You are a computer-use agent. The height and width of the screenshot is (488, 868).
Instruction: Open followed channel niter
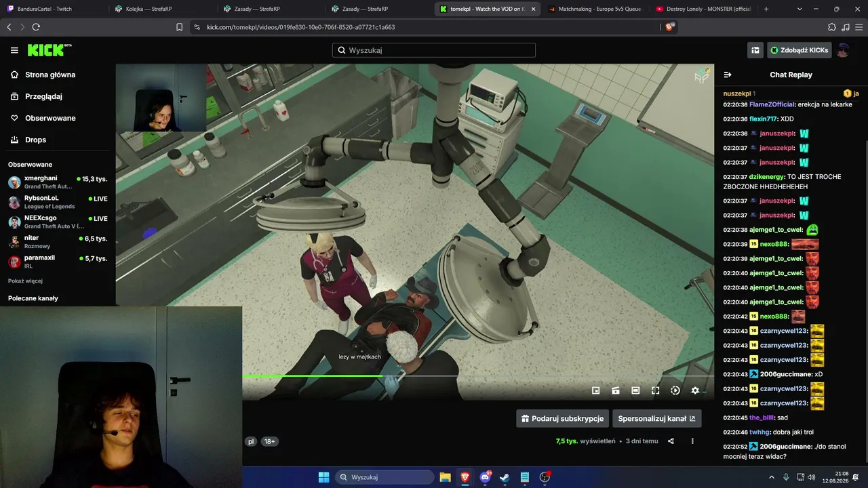(58, 241)
